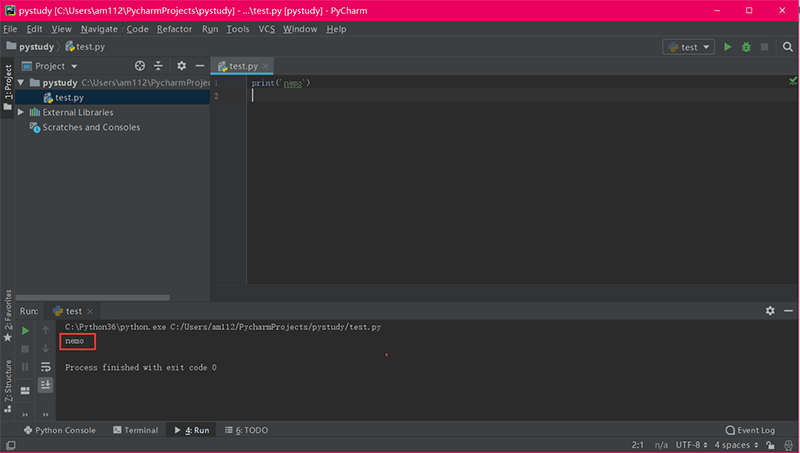The width and height of the screenshot is (800, 453).
Task: Click the Project panel horizontal scrollbar
Action: click(x=92, y=297)
